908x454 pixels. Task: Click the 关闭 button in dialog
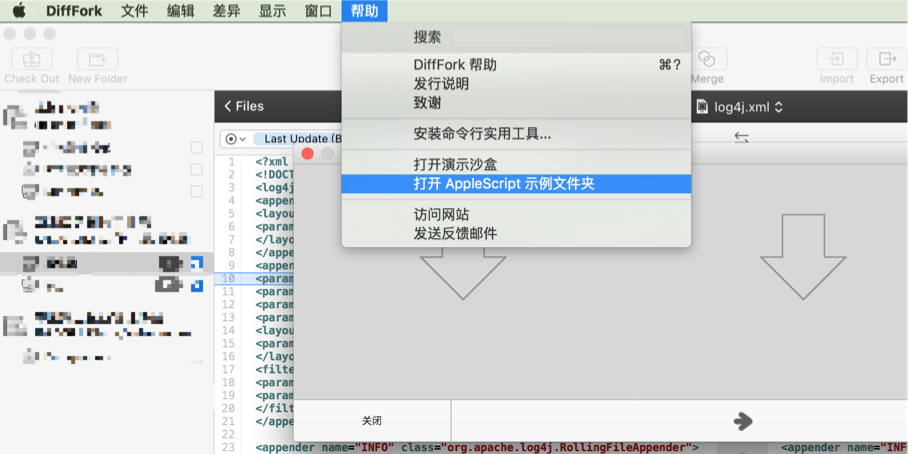pos(372,421)
